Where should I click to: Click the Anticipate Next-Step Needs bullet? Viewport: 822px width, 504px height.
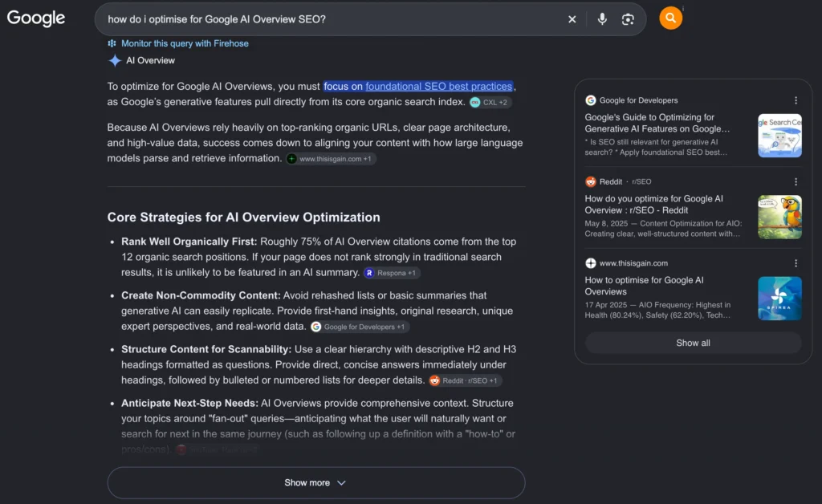318,426
